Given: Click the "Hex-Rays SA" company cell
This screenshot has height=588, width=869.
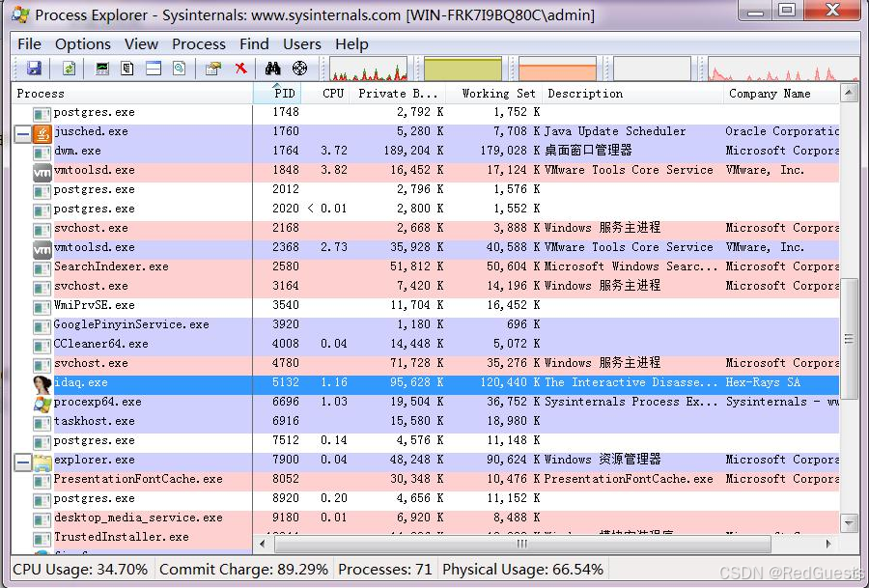Looking at the screenshot, I should [763, 384].
